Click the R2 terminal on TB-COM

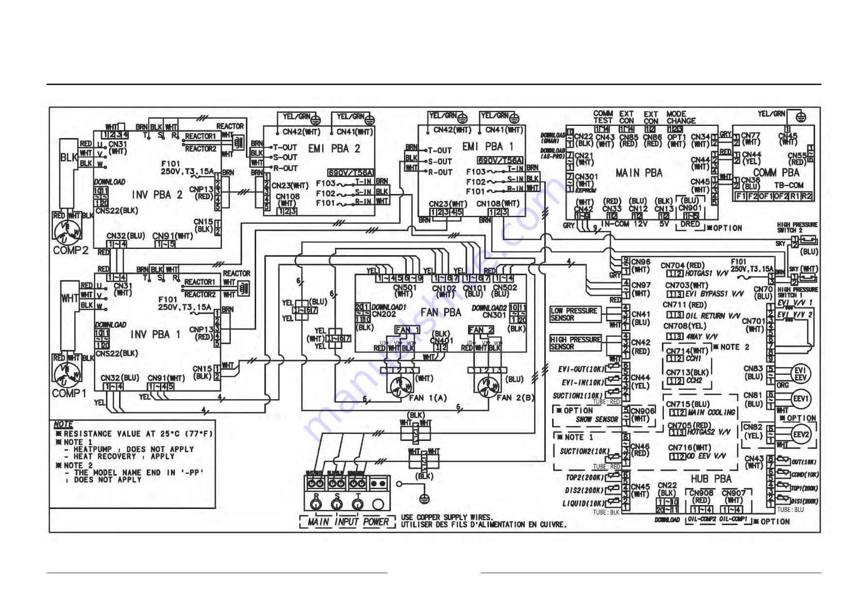[806, 196]
